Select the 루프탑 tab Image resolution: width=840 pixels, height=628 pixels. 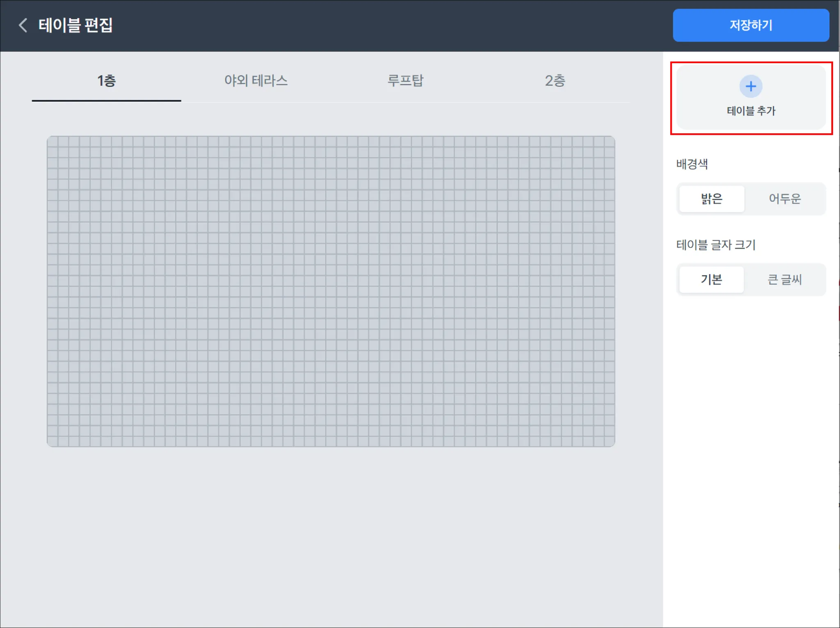(405, 81)
